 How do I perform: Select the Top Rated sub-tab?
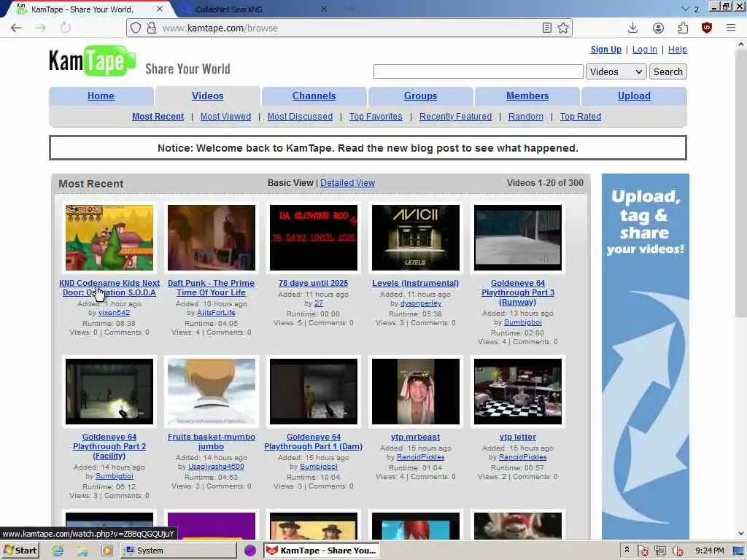(x=580, y=116)
